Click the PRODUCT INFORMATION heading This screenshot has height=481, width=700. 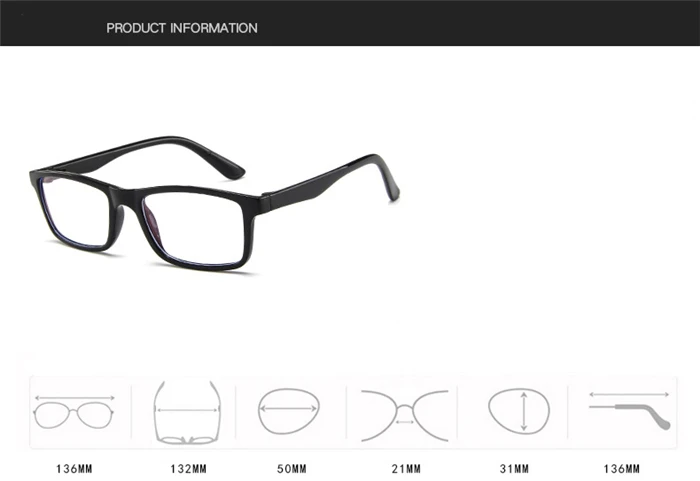tap(182, 28)
